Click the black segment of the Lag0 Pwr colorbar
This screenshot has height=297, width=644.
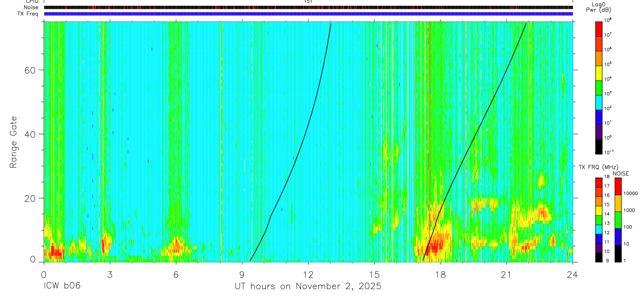599,147
